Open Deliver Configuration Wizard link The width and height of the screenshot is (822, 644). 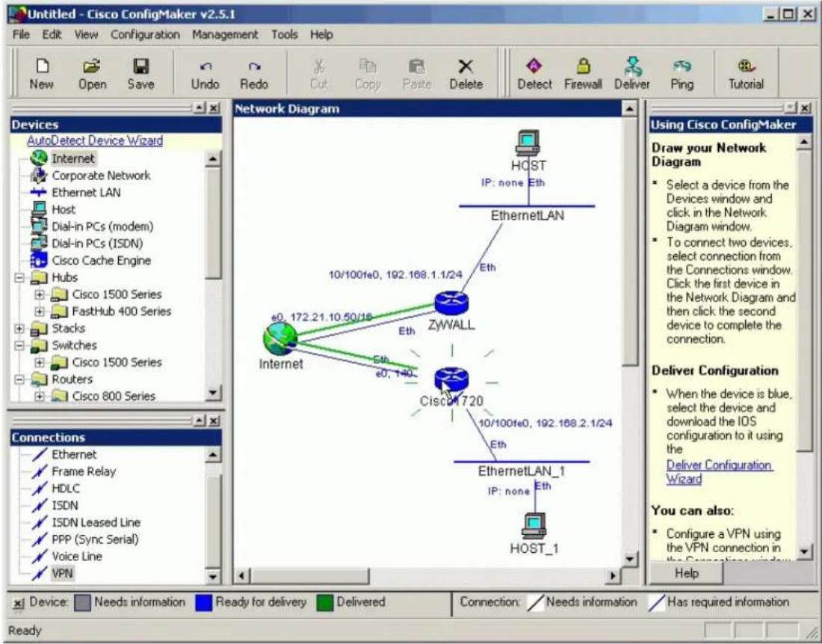(719, 472)
